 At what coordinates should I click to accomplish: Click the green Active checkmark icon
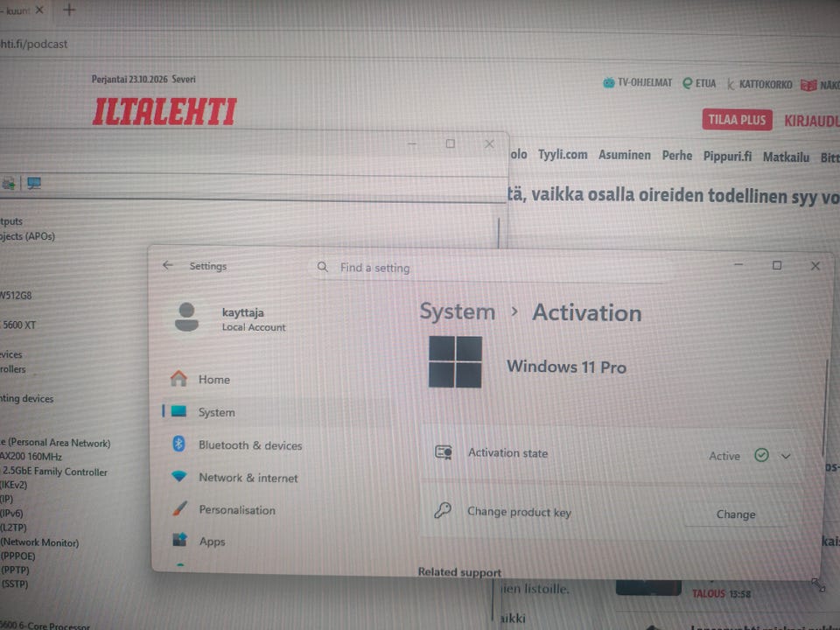[x=761, y=455]
